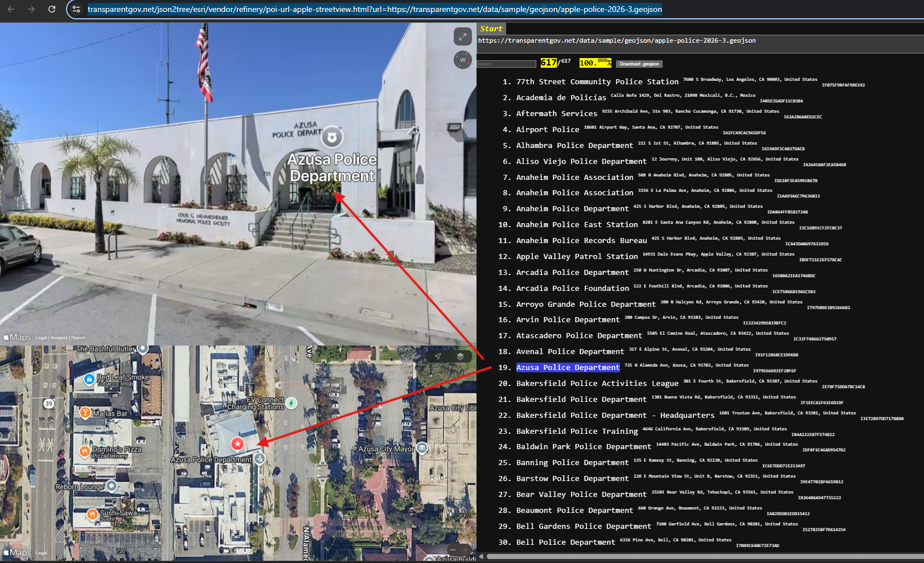Click the EV Connect charging station marker
This screenshot has height=563, width=924.
point(291,403)
